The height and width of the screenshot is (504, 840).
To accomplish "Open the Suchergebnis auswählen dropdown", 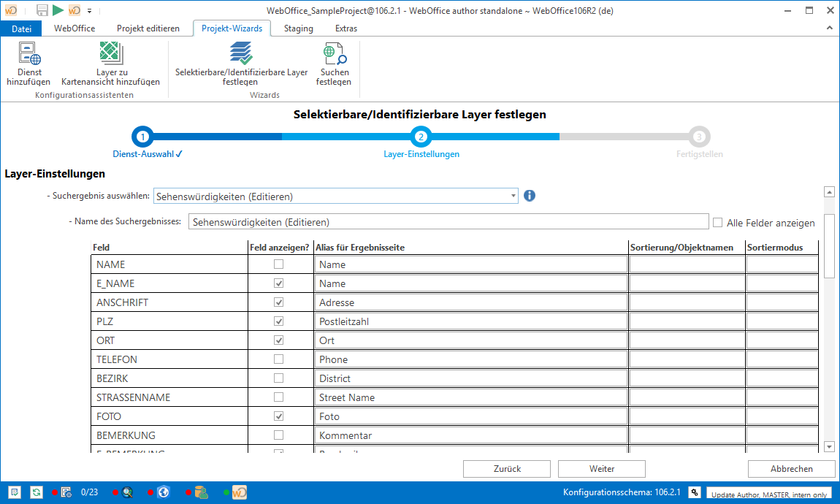I will [x=513, y=196].
